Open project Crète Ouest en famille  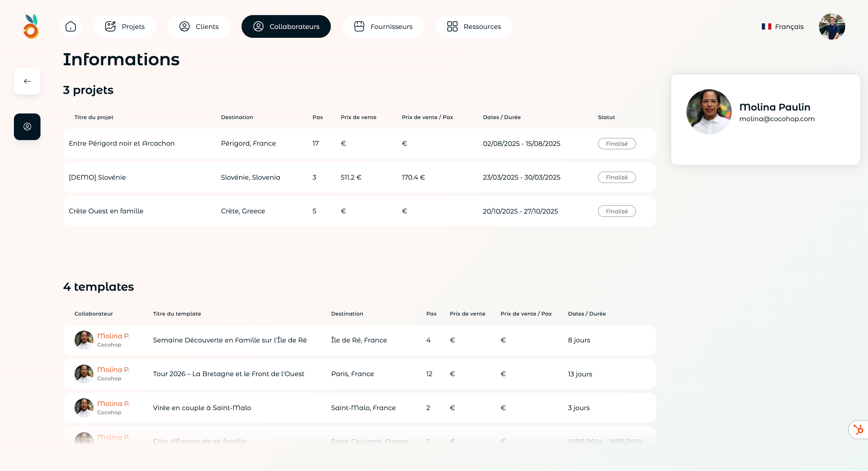coord(106,211)
